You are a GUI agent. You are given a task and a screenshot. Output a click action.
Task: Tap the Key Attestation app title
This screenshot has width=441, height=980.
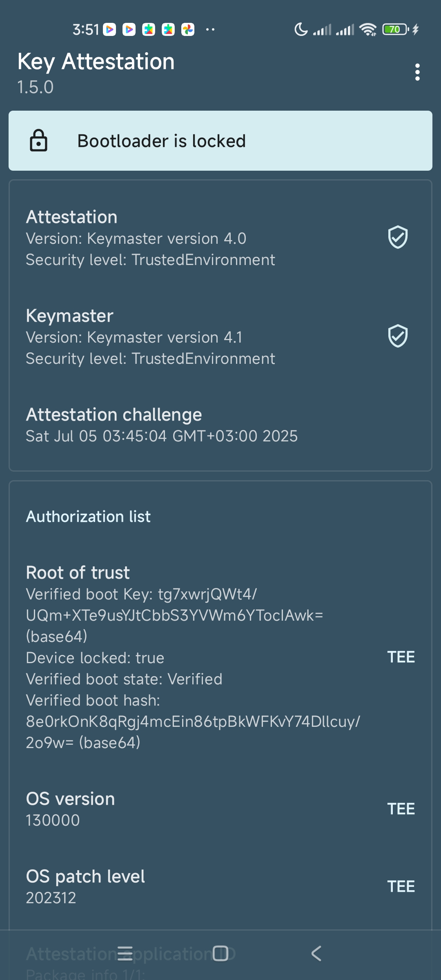point(96,62)
